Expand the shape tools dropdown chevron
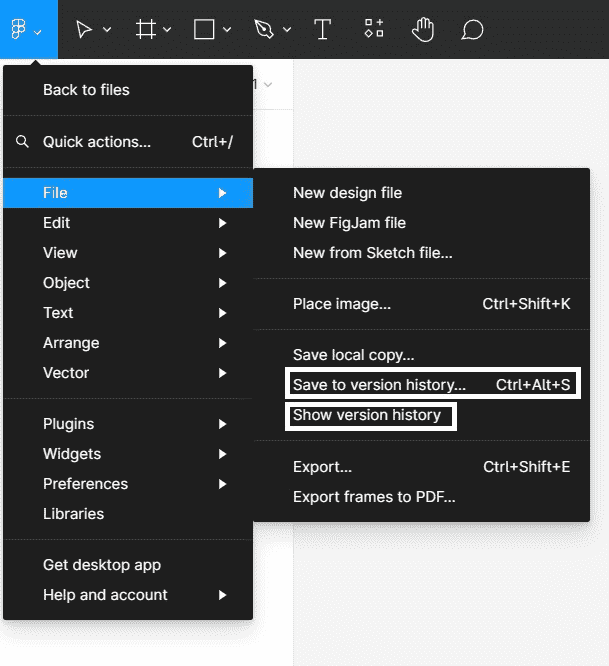The width and height of the screenshot is (609, 666). [227, 31]
